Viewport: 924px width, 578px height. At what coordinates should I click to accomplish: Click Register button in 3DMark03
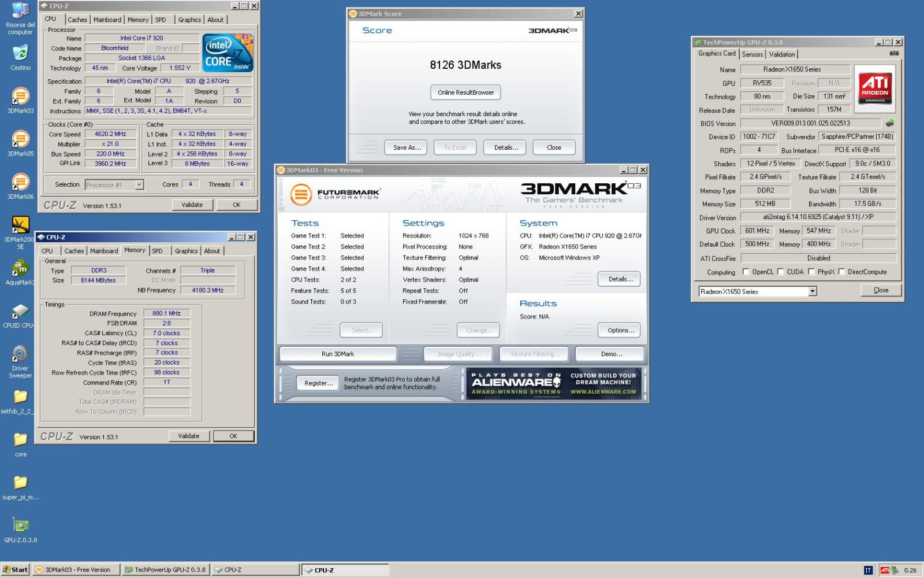(318, 383)
